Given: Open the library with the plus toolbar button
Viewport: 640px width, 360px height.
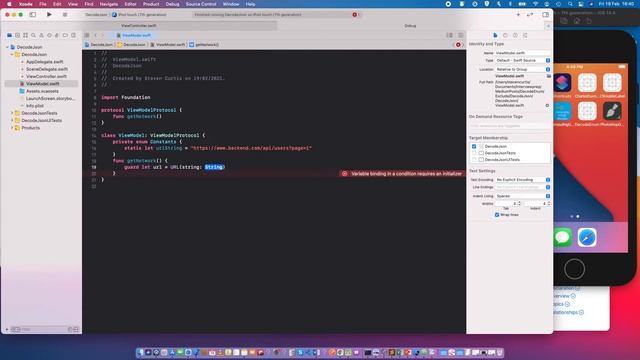Looking at the screenshot, I should [x=518, y=15].
